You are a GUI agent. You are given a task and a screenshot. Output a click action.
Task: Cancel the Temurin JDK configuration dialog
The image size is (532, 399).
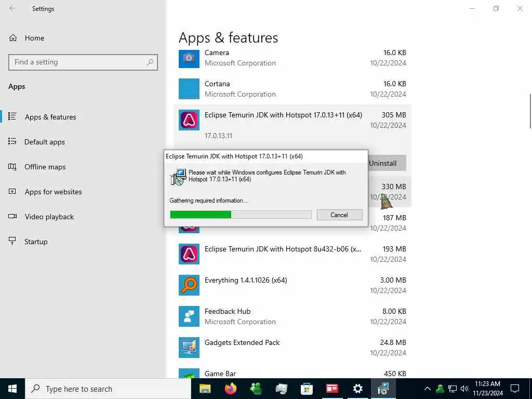pyautogui.click(x=339, y=215)
